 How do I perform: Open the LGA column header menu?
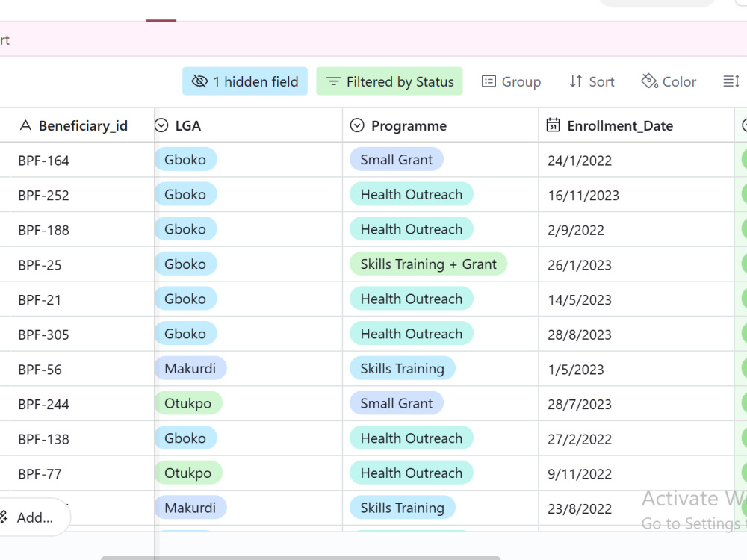249,125
